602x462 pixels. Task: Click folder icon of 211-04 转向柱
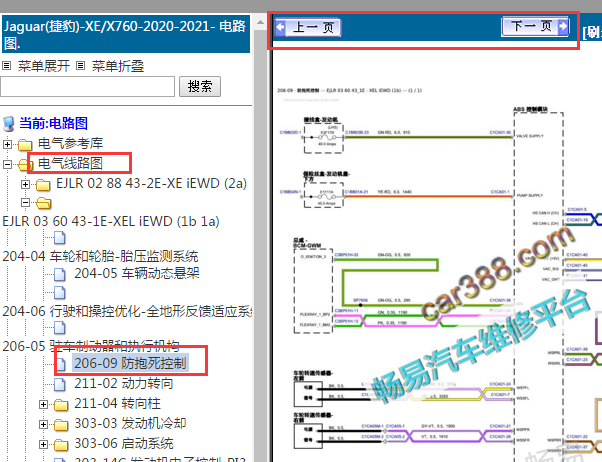[x=61, y=404]
